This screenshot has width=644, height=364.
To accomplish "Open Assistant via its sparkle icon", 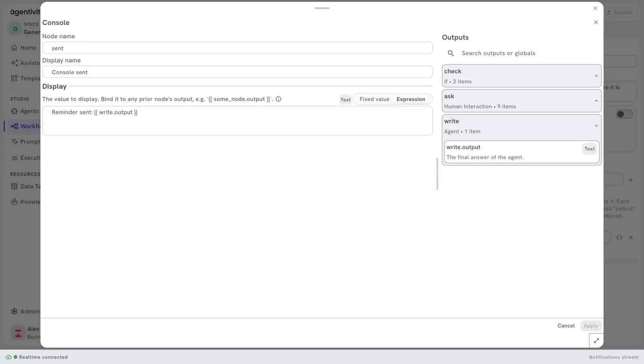I will pyautogui.click(x=14, y=63).
